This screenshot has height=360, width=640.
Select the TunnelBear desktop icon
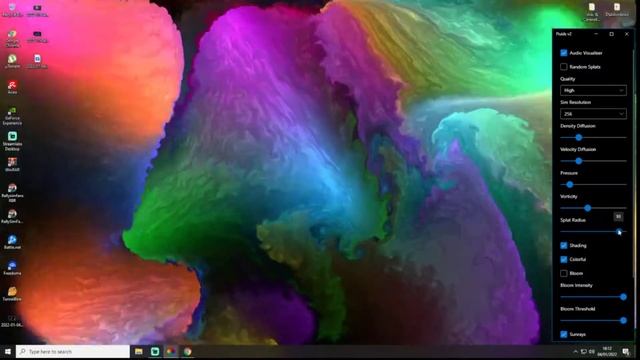point(12,293)
